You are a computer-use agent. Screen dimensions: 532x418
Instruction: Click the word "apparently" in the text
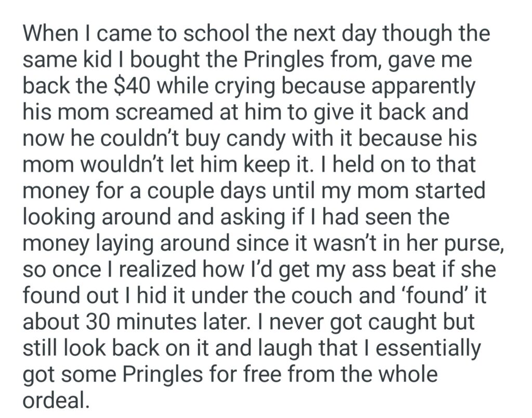422,86
